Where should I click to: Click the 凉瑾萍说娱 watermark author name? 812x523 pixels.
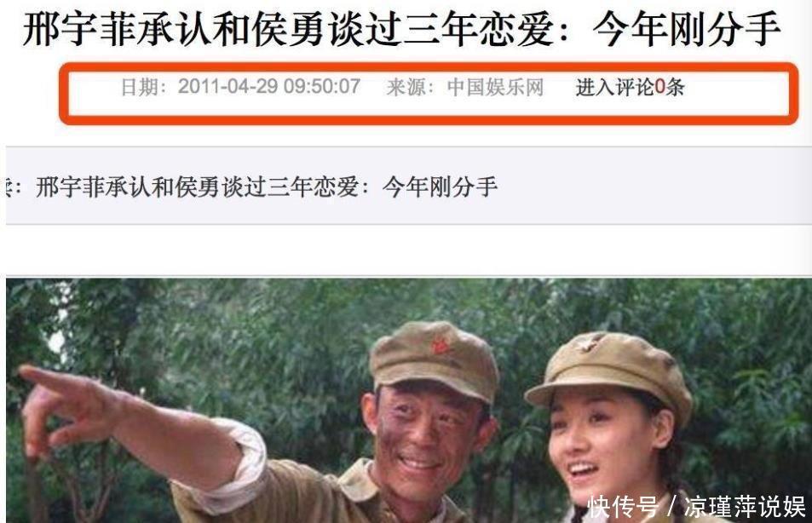pos(745,507)
